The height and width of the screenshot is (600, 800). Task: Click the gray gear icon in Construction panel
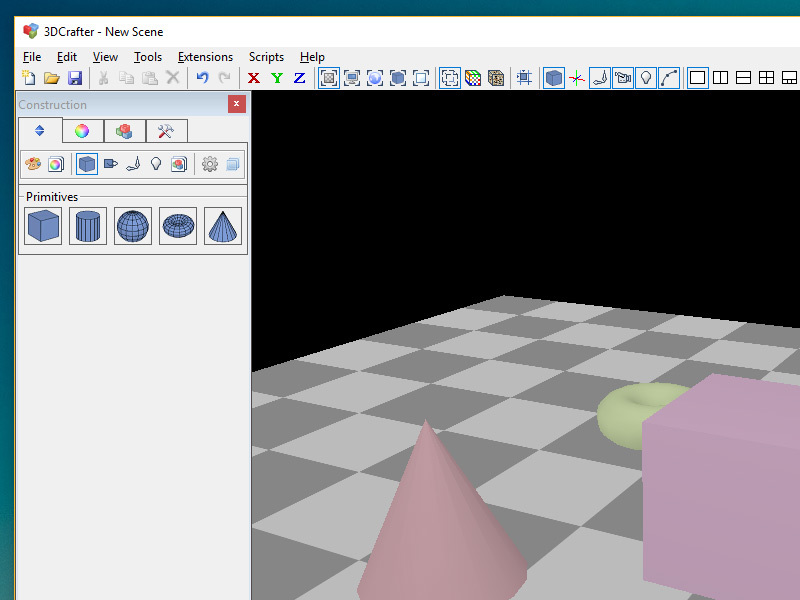210,164
